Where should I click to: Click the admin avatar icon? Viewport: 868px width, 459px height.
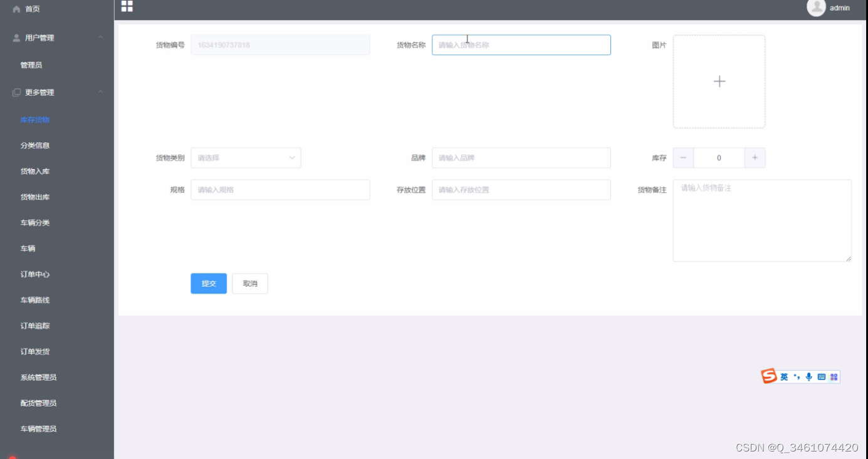pyautogui.click(x=816, y=8)
